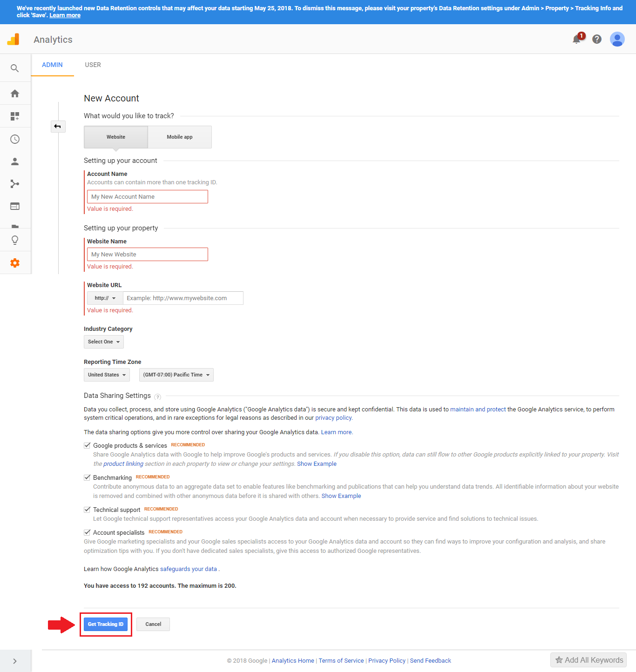Screen dimensions: 636x672
Task: Open the privacy policy link in description
Action: pyautogui.click(x=333, y=418)
